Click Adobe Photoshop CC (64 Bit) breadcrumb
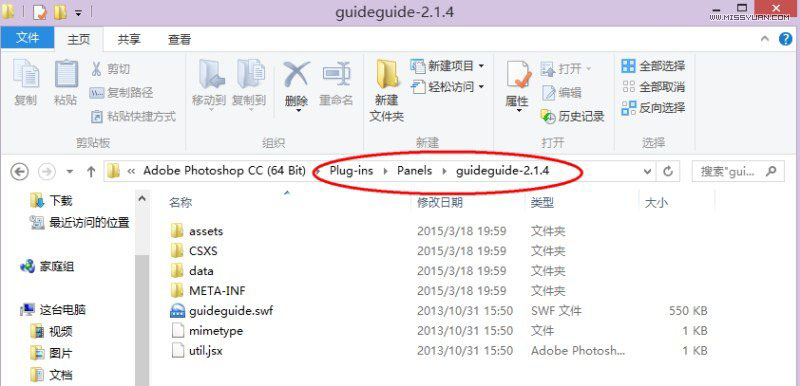The image size is (800, 386). tap(224, 171)
